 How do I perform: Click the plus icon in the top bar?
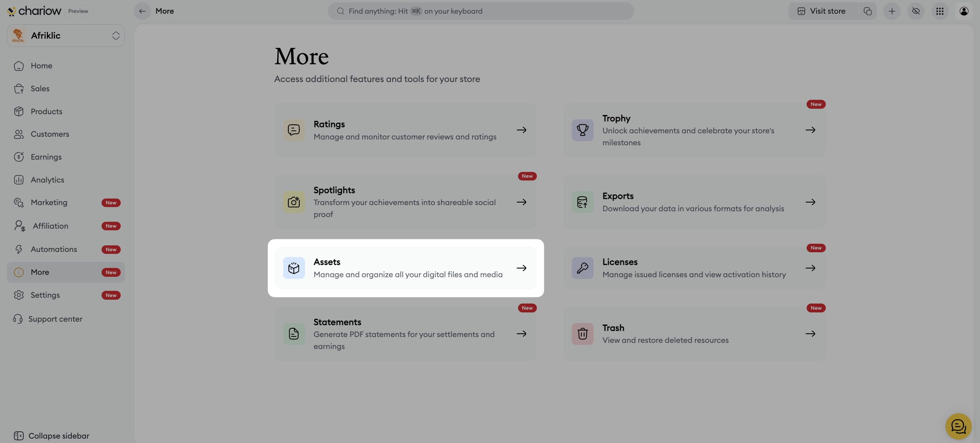click(892, 11)
